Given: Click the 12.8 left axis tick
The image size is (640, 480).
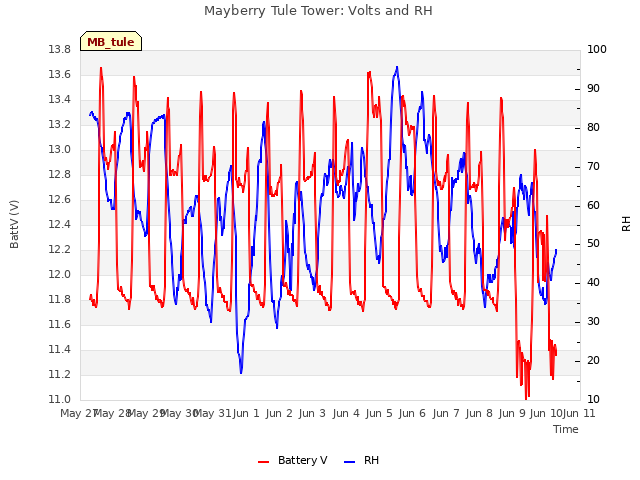Looking at the screenshot, I should (x=60, y=174).
